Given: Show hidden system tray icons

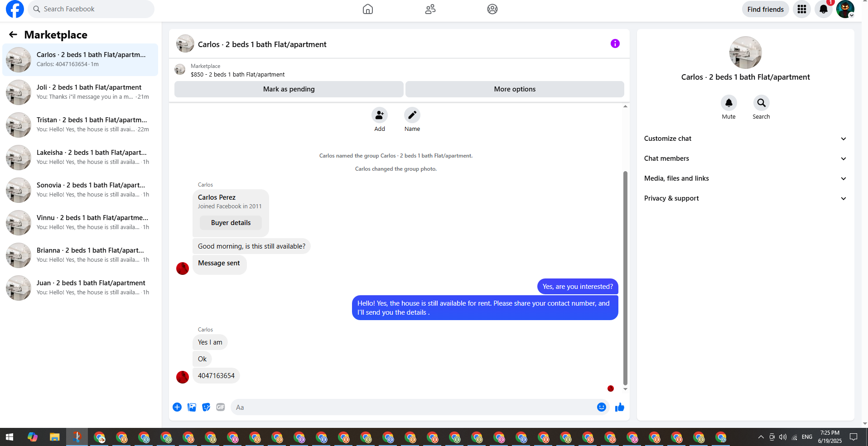Looking at the screenshot, I should coord(761,437).
